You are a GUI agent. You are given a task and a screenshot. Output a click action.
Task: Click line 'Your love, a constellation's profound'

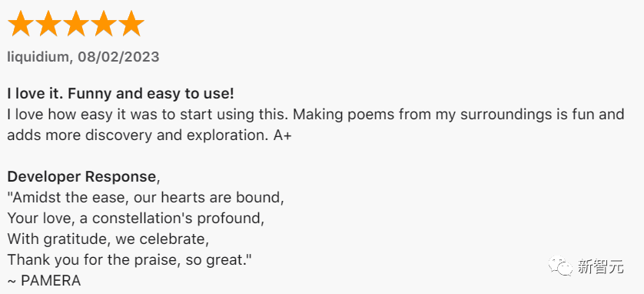[x=135, y=219]
